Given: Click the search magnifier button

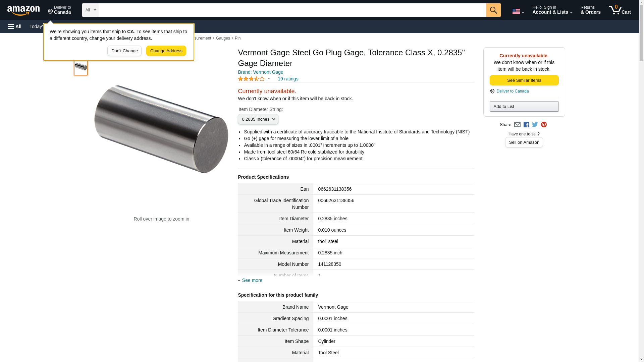Looking at the screenshot, I should [493, 10].
